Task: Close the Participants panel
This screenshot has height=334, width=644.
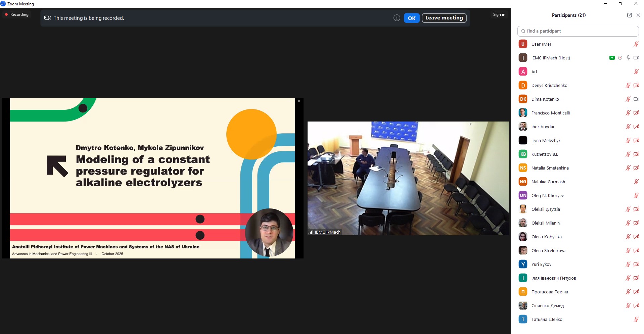Action: [x=638, y=15]
